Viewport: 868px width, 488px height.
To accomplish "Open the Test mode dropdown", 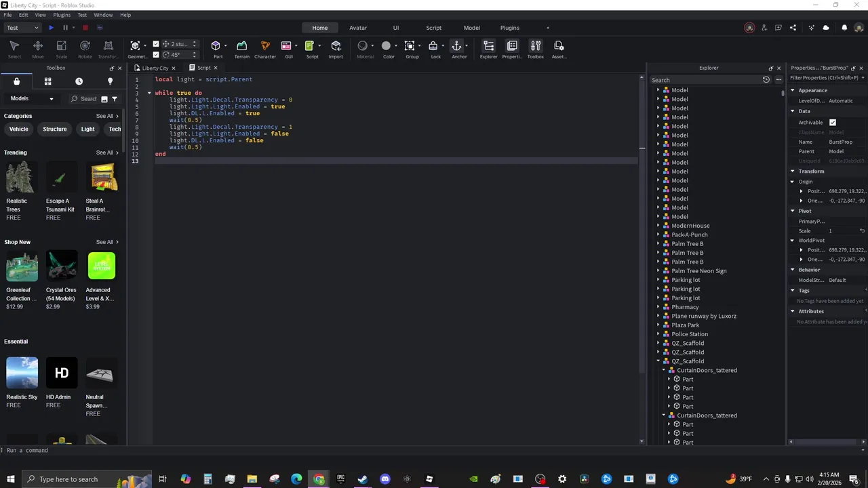I will pos(23,28).
